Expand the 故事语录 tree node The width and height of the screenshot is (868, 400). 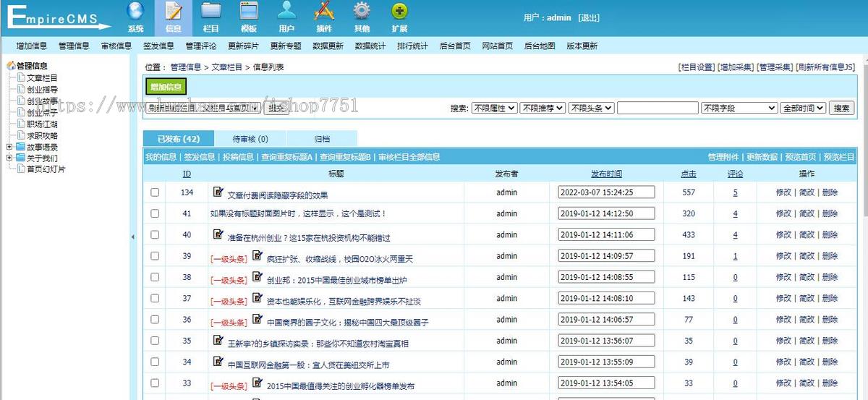(x=9, y=147)
